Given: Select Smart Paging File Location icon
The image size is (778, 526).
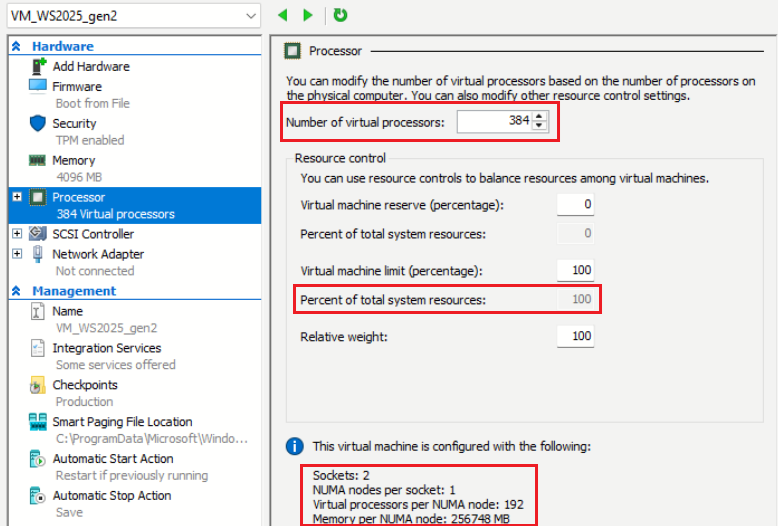Looking at the screenshot, I should tap(38, 422).
